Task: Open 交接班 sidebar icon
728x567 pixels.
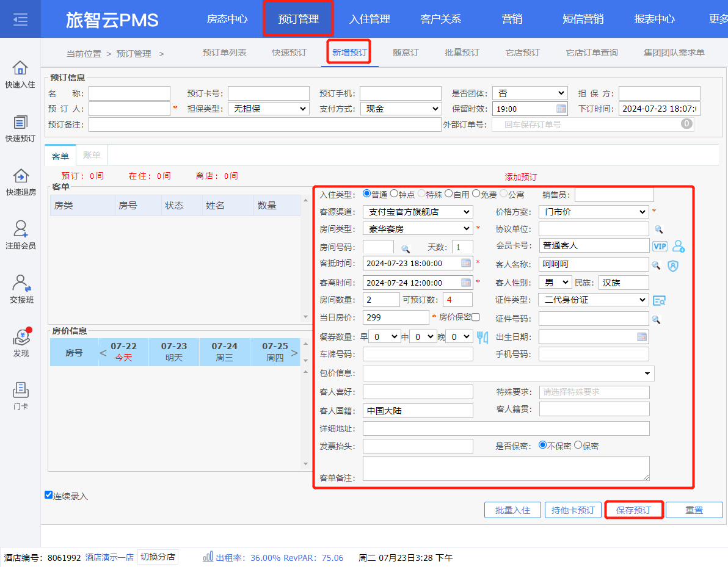Action: pos(21,283)
